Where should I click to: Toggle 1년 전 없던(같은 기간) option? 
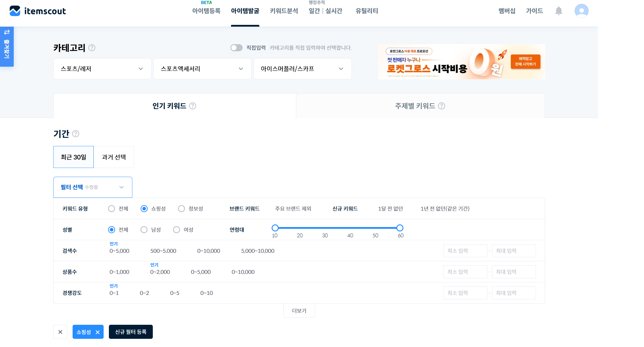445,209
